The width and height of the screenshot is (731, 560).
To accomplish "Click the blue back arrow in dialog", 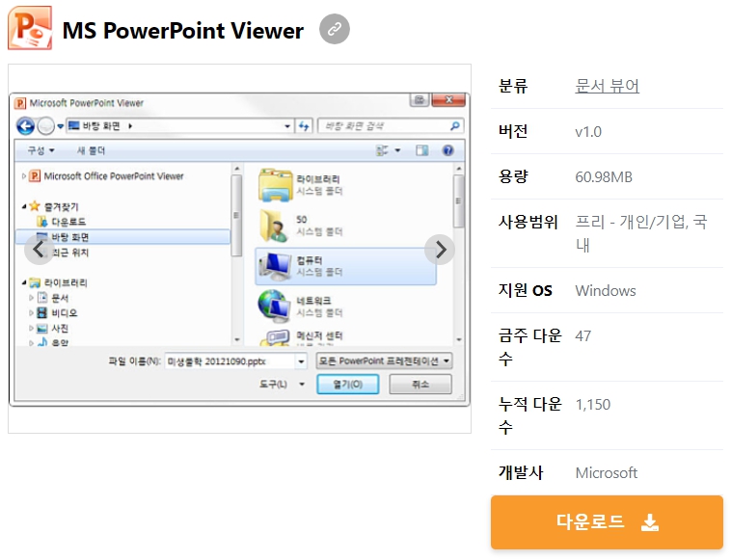I will [25, 126].
